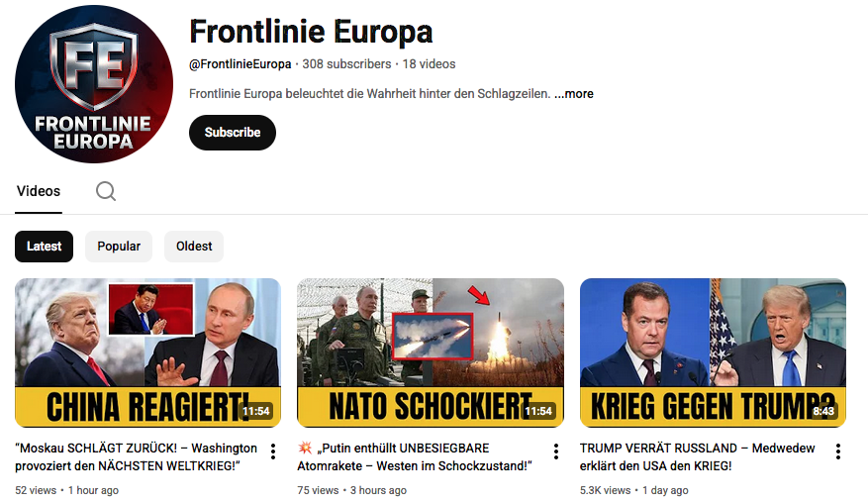Sort videos by Latest
The height and width of the screenshot is (502, 868).
45,247
